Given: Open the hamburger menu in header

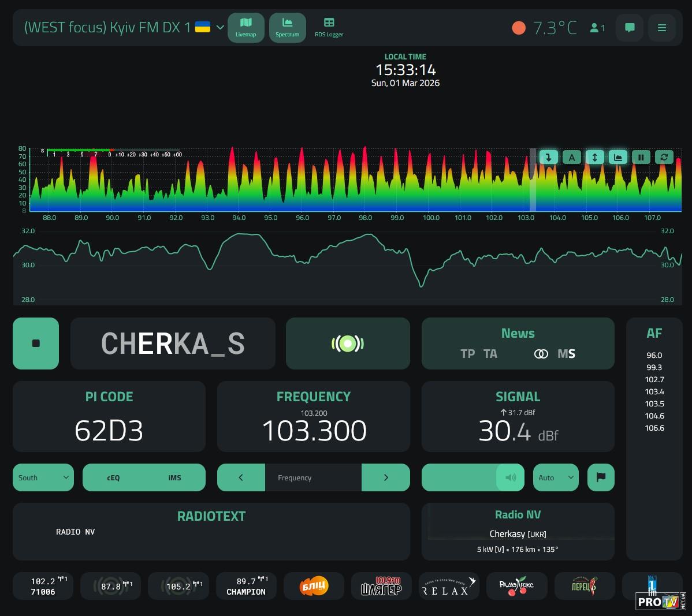Looking at the screenshot, I should pos(662,28).
